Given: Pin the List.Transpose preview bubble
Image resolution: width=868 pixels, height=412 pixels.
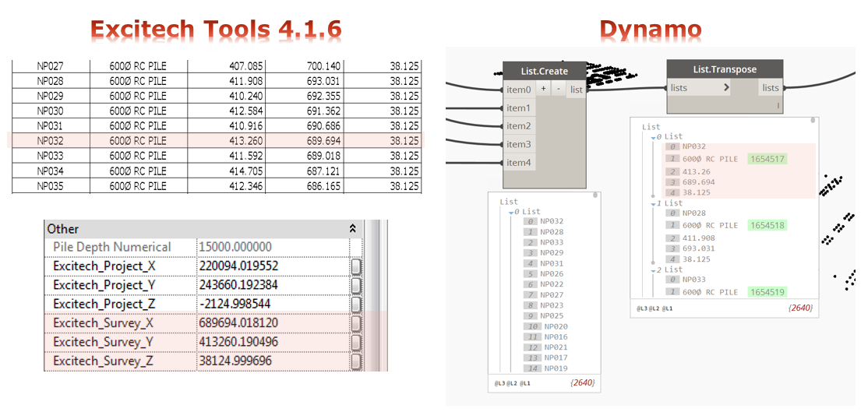Looking at the screenshot, I should click(x=813, y=121).
